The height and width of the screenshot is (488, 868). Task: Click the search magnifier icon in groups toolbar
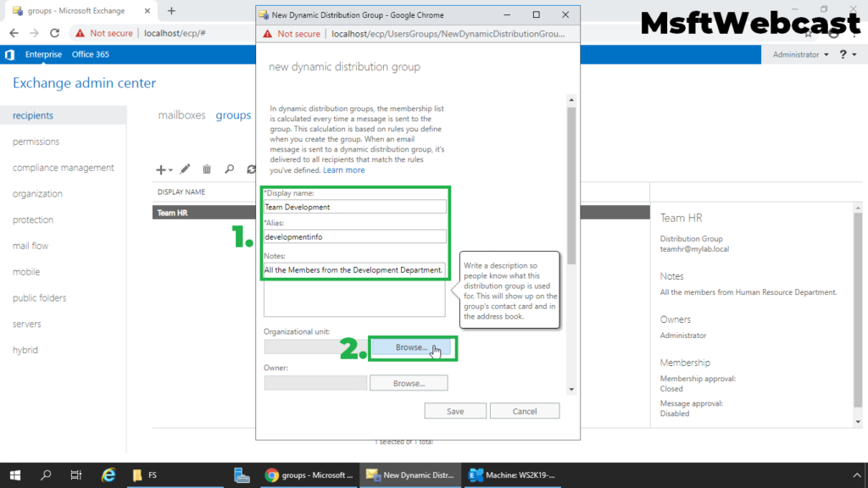click(229, 169)
